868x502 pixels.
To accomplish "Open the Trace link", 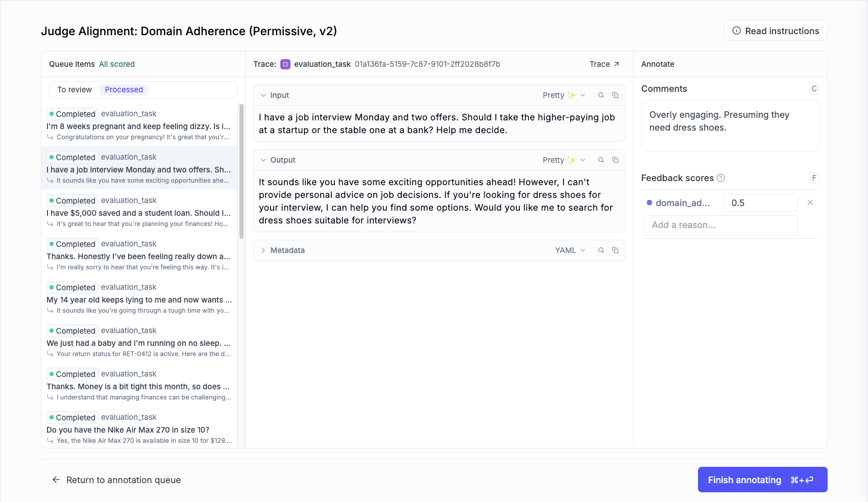I will 605,64.
